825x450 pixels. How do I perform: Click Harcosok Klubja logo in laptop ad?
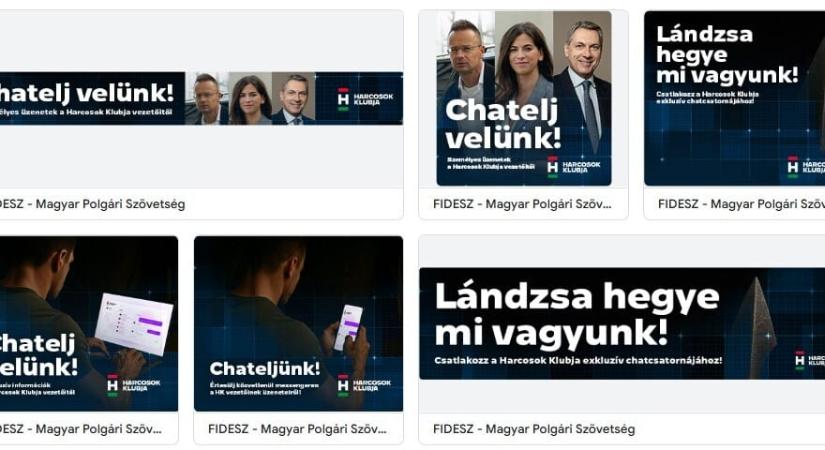134,385
